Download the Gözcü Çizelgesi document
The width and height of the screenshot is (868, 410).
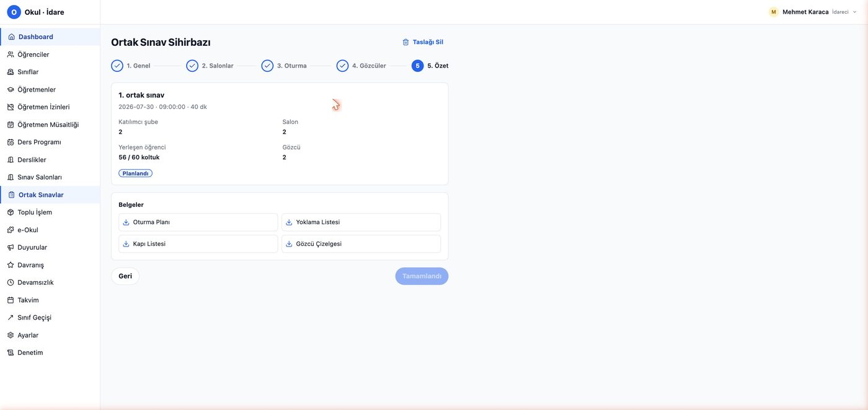361,244
